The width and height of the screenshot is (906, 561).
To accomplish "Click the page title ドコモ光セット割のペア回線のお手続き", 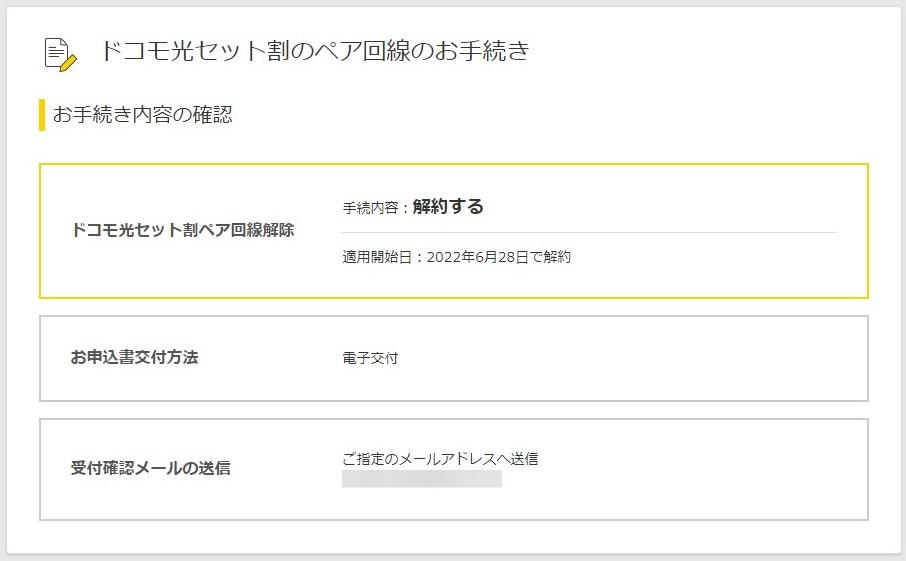I will click(315, 51).
